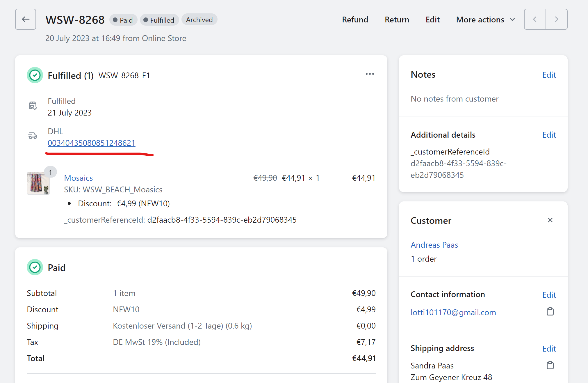Go to the previous order arrow

pyautogui.click(x=535, y=19)
